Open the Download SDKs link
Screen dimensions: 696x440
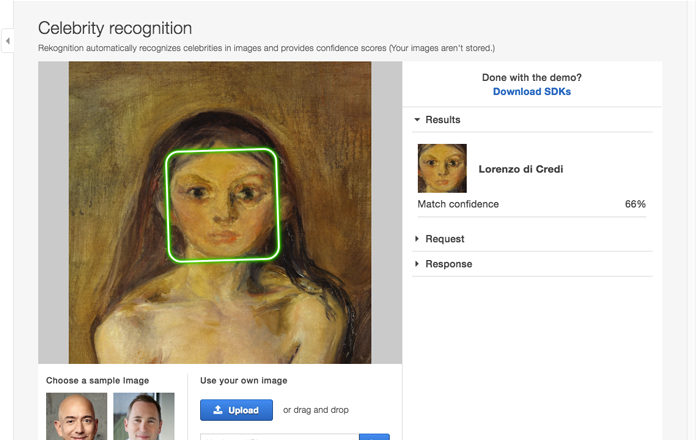point(532,91)
